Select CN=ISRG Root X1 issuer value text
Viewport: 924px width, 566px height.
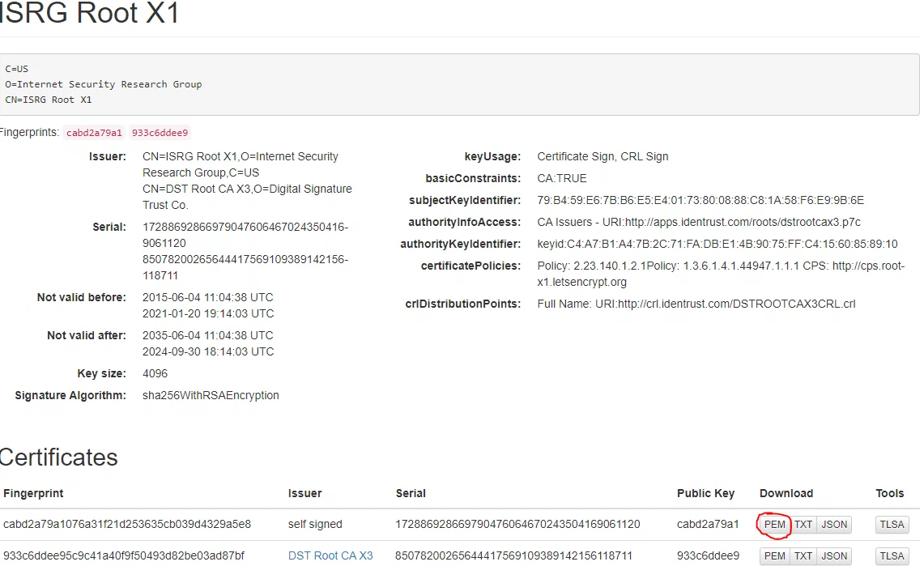[241, 164]
